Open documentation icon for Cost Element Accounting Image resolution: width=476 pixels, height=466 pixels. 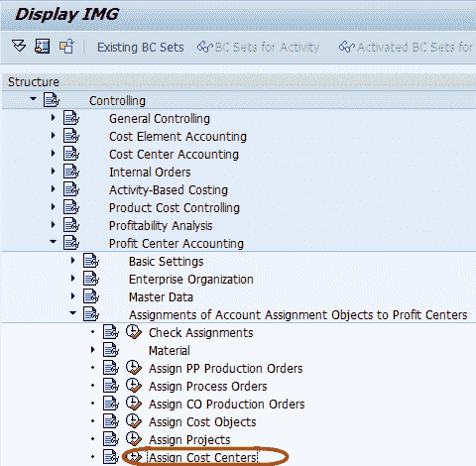[x=71, y=136]
